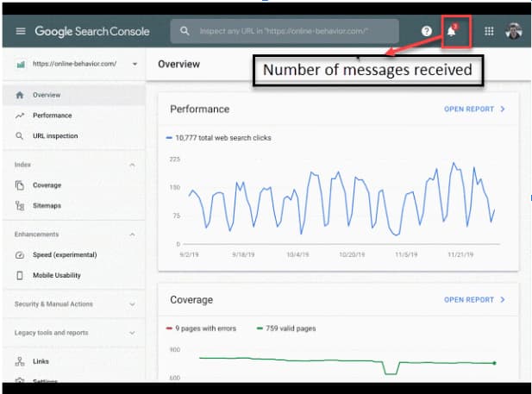Click the Sitemaps tree icon

tap(20, 206)
